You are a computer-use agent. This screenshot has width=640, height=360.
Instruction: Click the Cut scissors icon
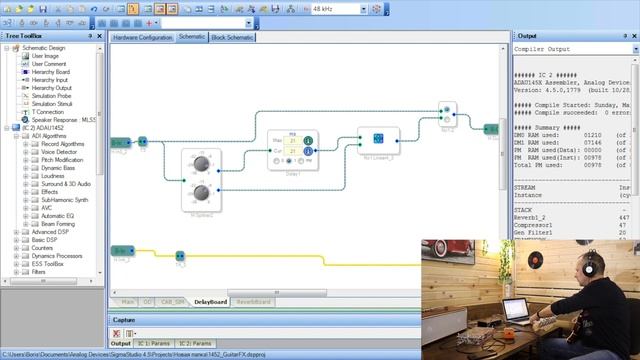click(58, 9)
